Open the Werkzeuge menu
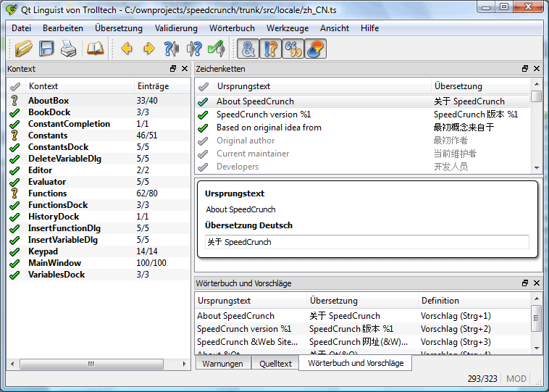549x392 pixels. pos(288,28)
